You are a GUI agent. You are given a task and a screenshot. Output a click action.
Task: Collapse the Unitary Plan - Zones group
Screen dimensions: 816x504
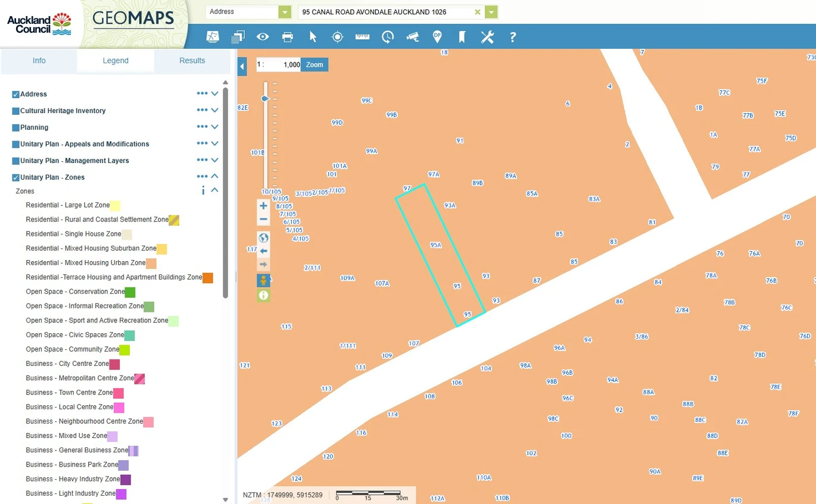click(215, 176)
